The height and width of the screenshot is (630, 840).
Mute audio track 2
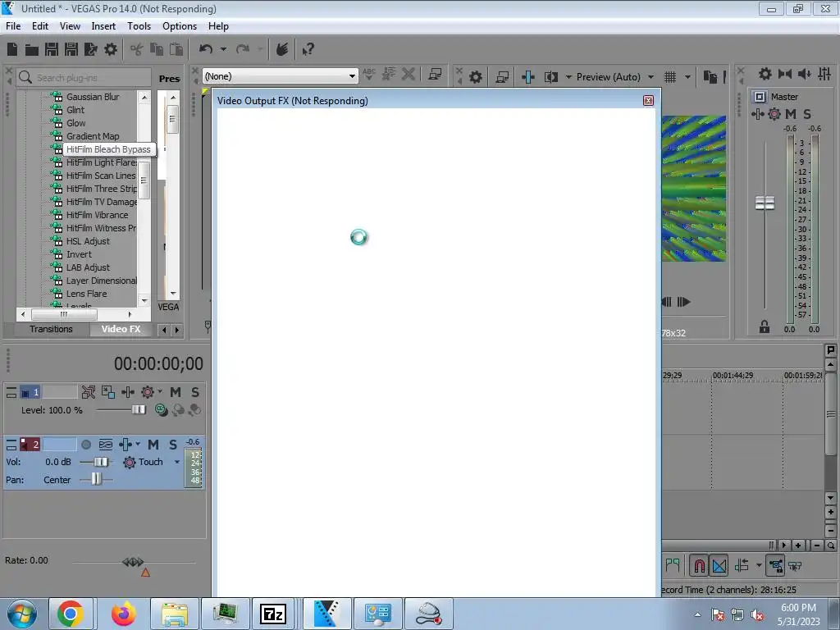153,444
